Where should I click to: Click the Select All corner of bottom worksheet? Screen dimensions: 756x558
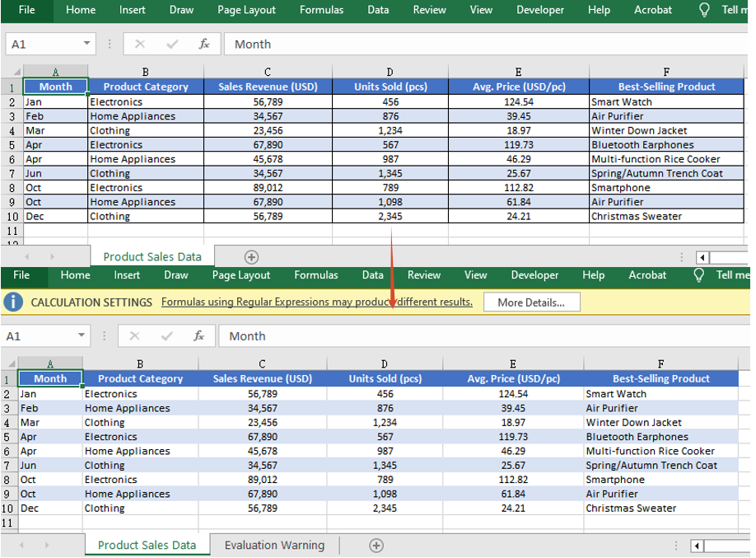click(x=11, y=363)
